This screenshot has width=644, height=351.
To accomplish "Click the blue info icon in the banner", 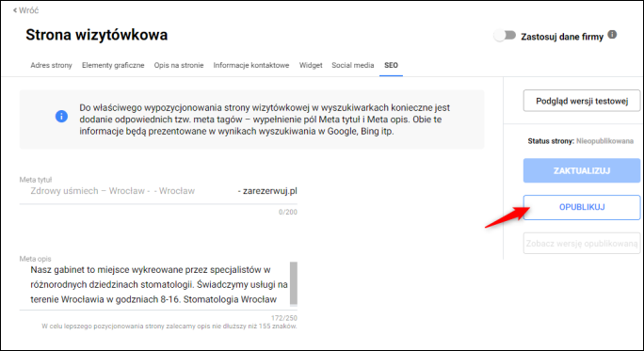I will 61,116.
